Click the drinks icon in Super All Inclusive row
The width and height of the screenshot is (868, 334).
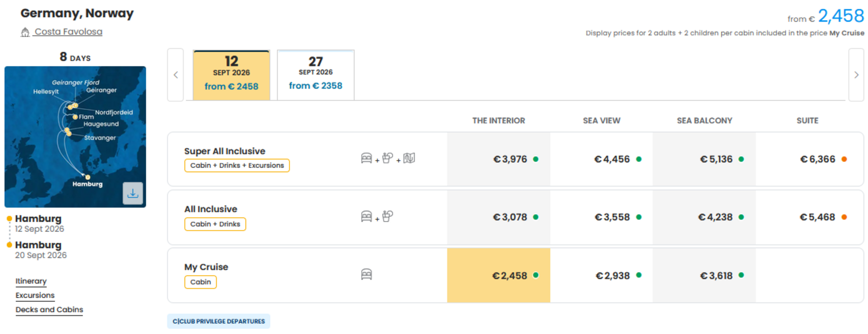click(387, 158)
